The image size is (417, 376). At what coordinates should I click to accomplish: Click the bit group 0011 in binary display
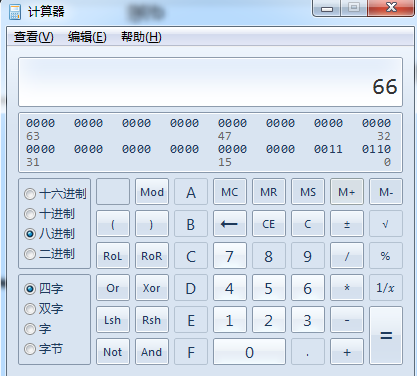tap(328, 149)
